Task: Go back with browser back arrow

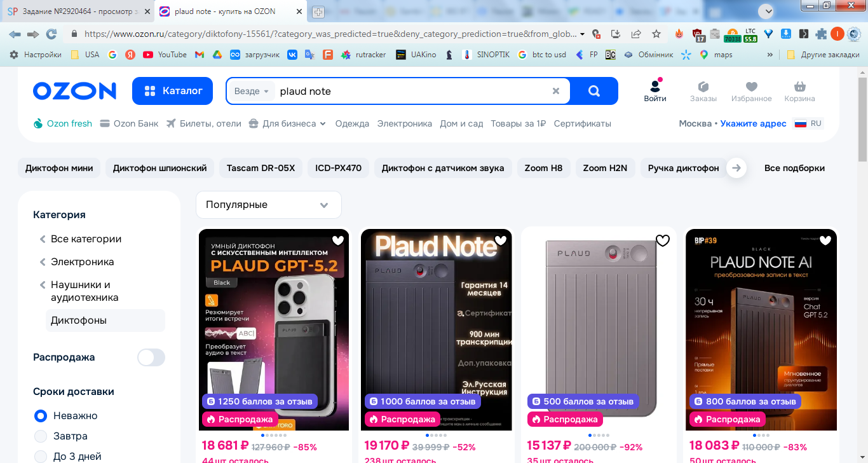Action: (x=15, y=34)
